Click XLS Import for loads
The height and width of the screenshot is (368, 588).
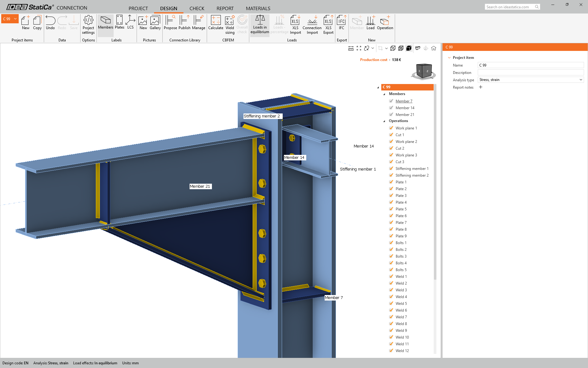pyautogui.click(x=295, y=25)
